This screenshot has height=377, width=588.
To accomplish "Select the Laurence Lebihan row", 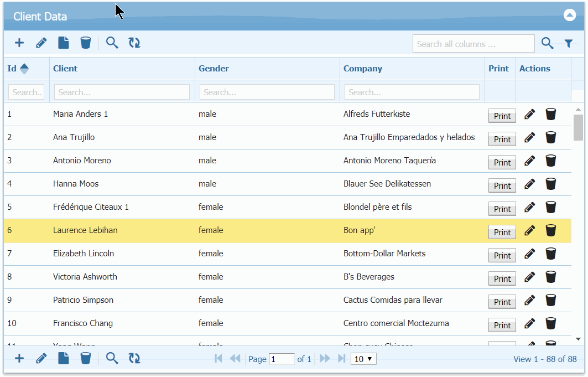I will pyautogui.click(x=85, y=230).
